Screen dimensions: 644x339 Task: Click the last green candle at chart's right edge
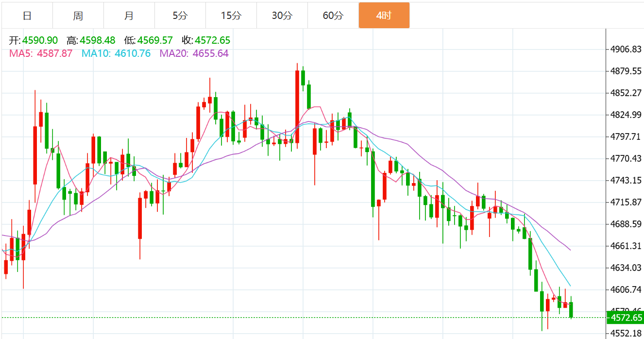(571, 309)
